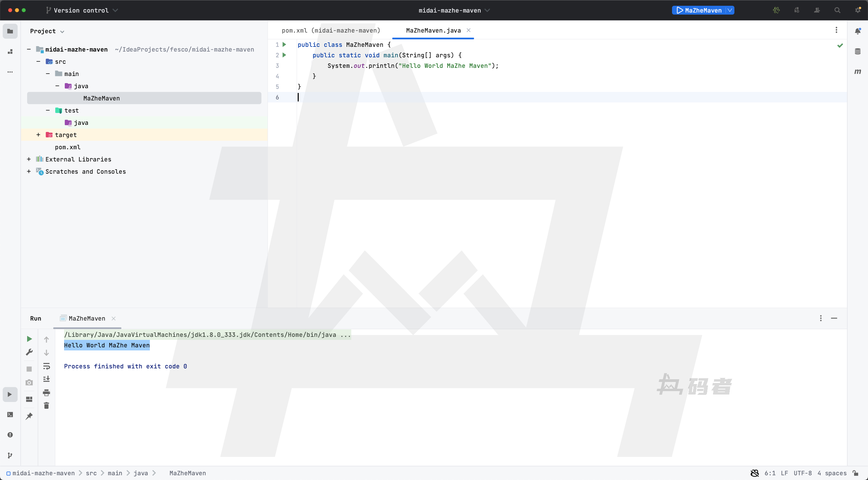Open the Notifications bell icon

[x=857, y=31]
